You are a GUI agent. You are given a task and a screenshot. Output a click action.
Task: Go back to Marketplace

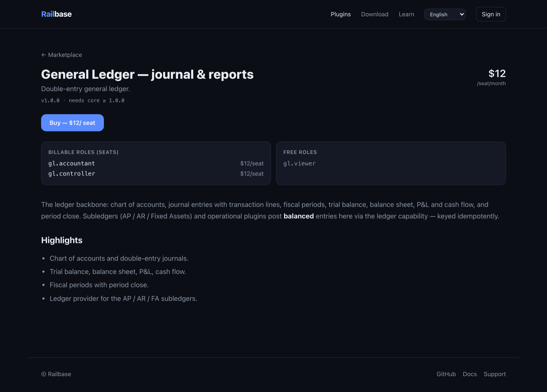[62, 55]
